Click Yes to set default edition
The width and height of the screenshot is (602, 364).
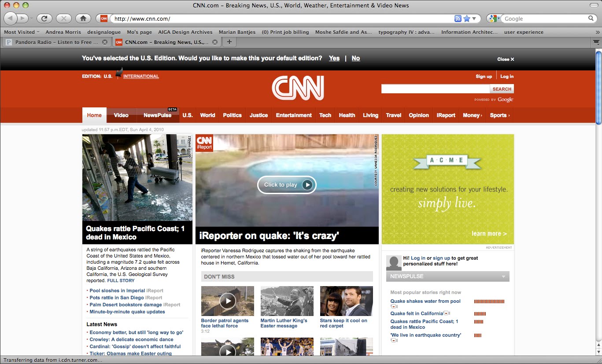point(334,58)
